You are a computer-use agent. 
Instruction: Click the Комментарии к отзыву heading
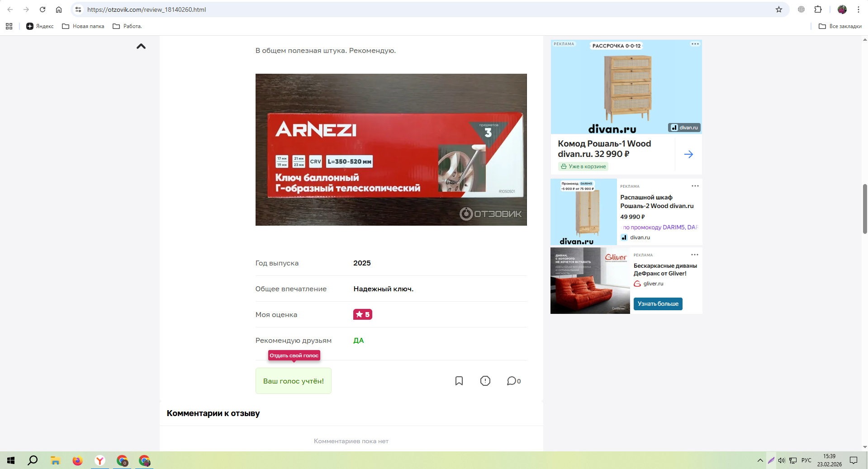pyautogui.click(x=213, y=413)
